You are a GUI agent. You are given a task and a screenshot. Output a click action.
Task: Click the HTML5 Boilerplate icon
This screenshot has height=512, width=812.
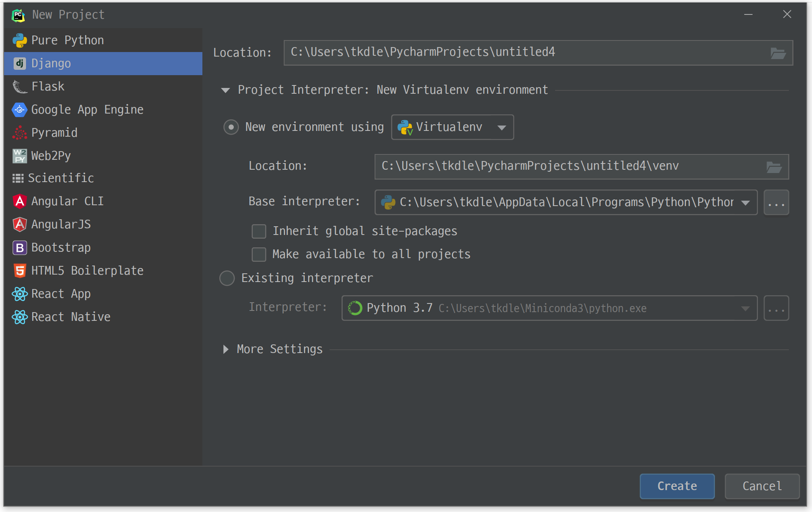[x=19, y=271]
